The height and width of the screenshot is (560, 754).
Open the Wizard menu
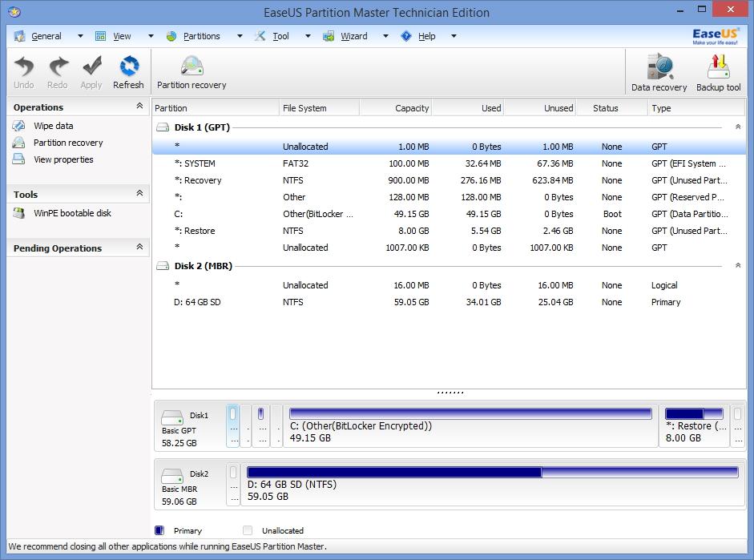(354, 36)
